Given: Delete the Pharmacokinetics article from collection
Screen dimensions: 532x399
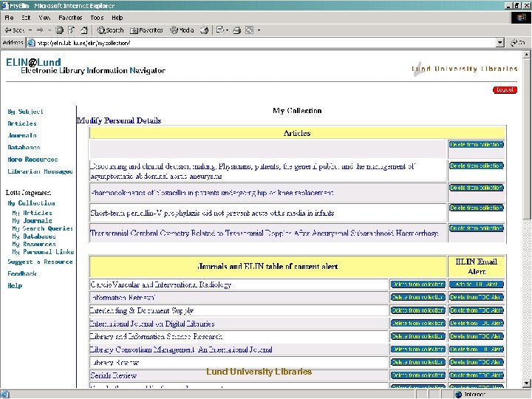Looking at the screenshot, I should point(477,188).
